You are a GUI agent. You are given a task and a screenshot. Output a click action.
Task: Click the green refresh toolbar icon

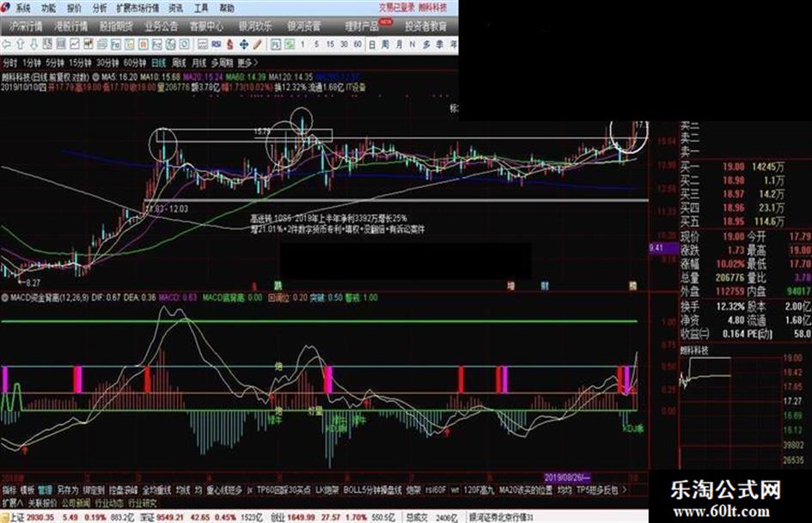click(290, 45)
